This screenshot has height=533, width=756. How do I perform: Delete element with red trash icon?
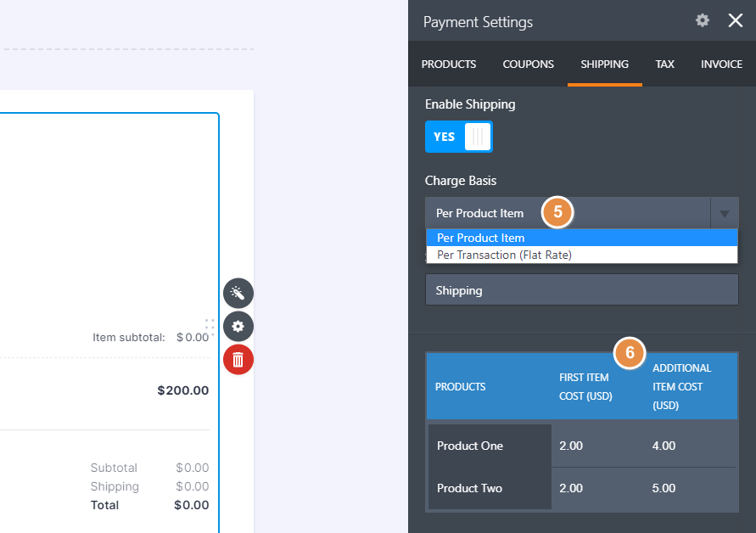tap(238, 360)
